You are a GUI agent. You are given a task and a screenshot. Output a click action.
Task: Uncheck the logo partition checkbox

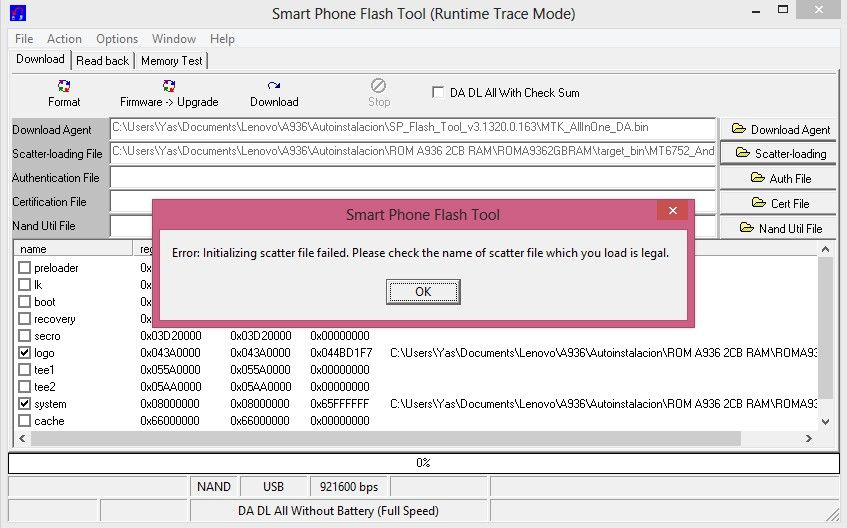[24, 353]
